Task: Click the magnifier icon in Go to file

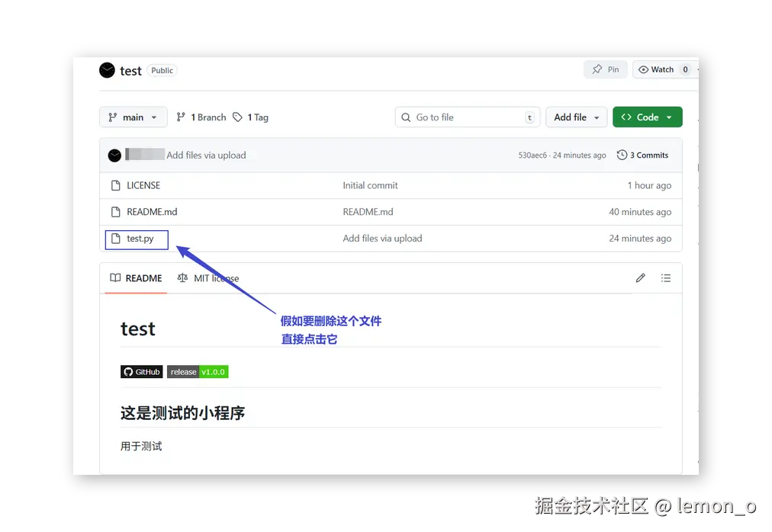Action: [x=406, y=117]
